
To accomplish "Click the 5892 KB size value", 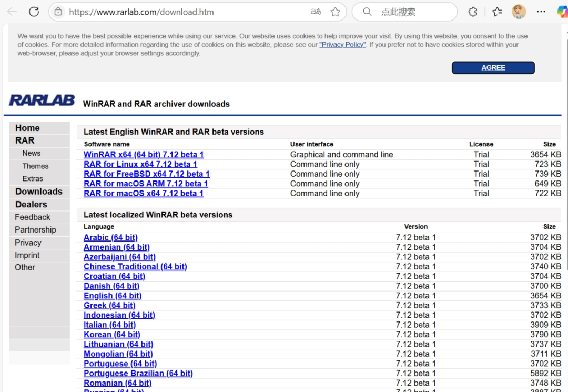I will click(x=545, y=374).
